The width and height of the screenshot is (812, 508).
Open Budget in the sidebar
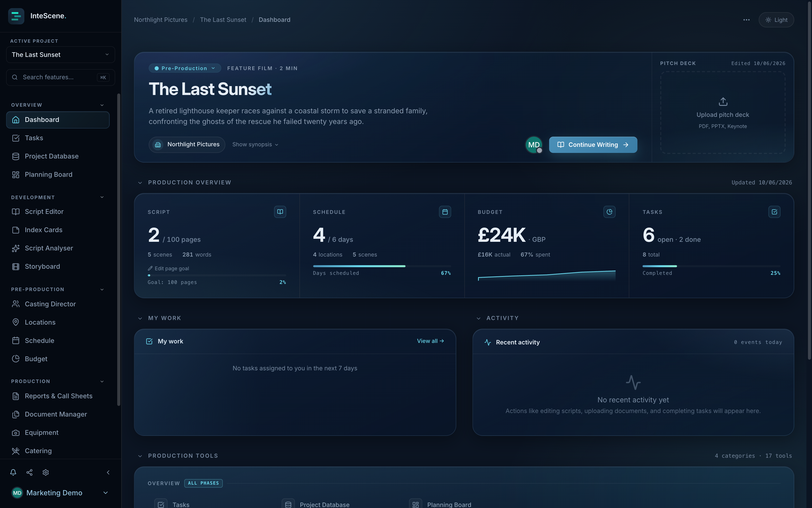[58, 359]
